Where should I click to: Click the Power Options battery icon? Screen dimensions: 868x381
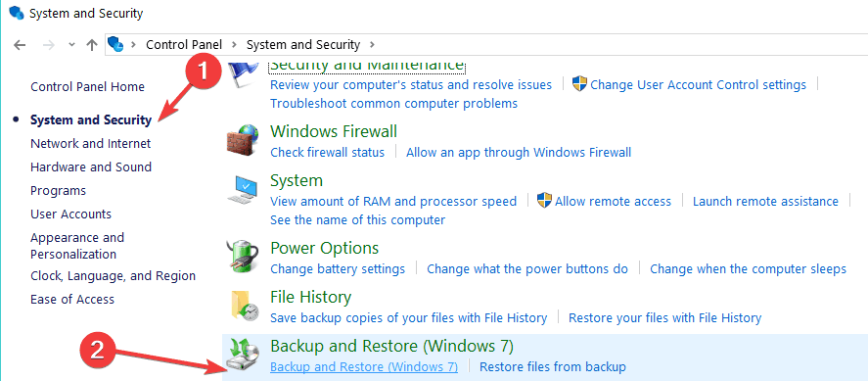pos(243,257)
